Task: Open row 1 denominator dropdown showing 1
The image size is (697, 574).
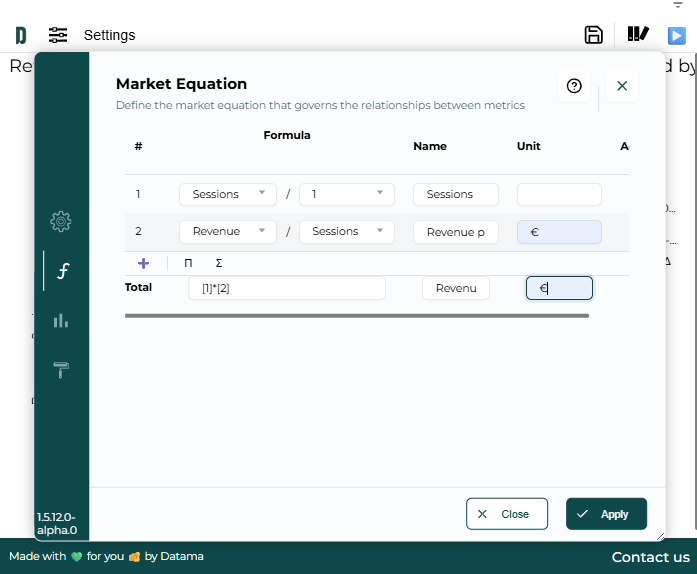Action: tap(346, 194)
